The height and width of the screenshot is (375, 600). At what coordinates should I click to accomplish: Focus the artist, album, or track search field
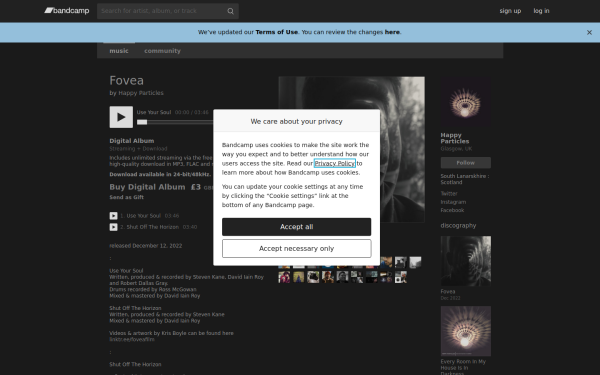click(168, 11)
